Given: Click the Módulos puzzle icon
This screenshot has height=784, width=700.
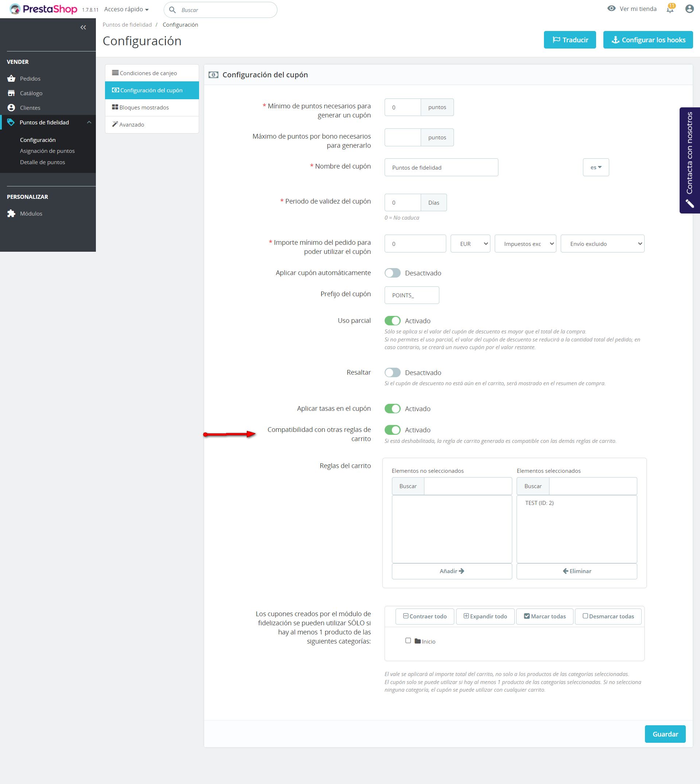Looking at the screenshot, I should [x=11, y=214].
